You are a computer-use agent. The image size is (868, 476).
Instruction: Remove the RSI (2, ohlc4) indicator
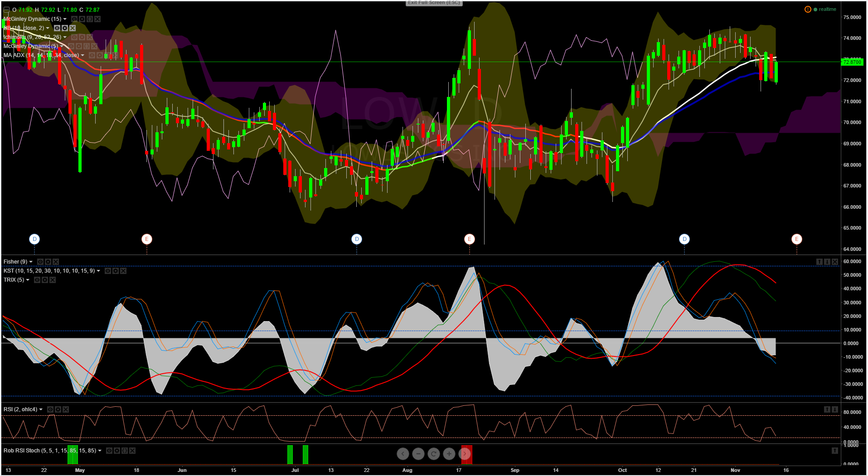tap(66, 409)
